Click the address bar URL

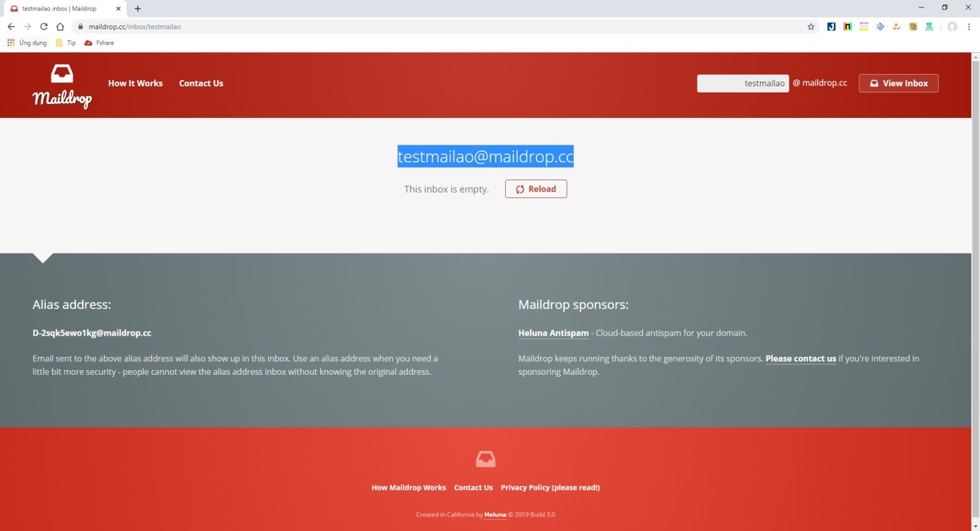[135, 27]
